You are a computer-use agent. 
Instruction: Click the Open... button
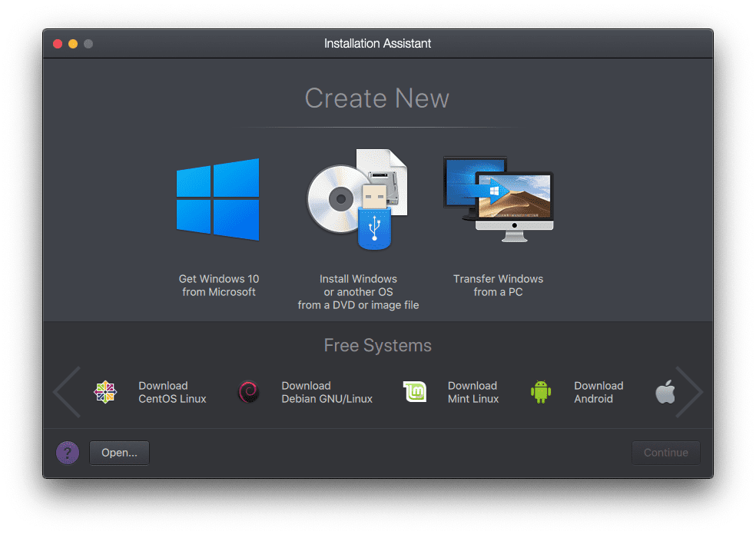120,453
